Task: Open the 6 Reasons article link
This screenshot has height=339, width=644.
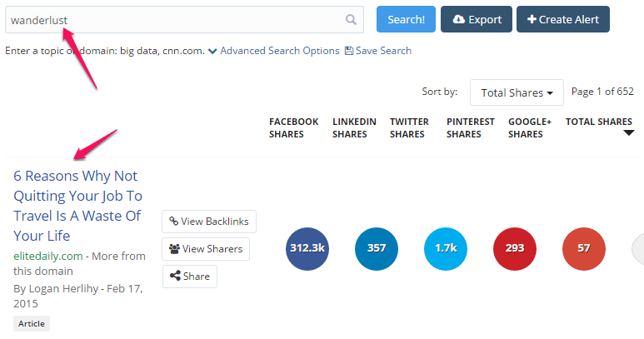Action: pos(77,206)
